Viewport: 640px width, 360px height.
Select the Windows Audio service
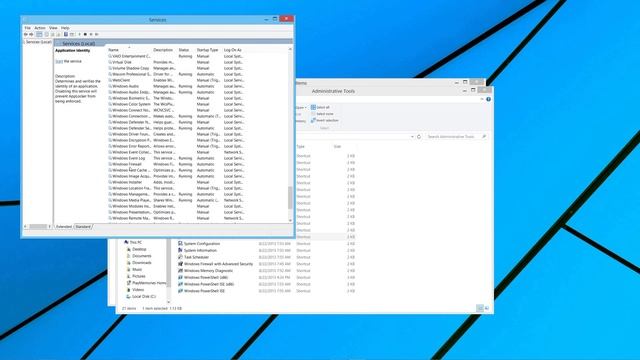click(176, 86)
